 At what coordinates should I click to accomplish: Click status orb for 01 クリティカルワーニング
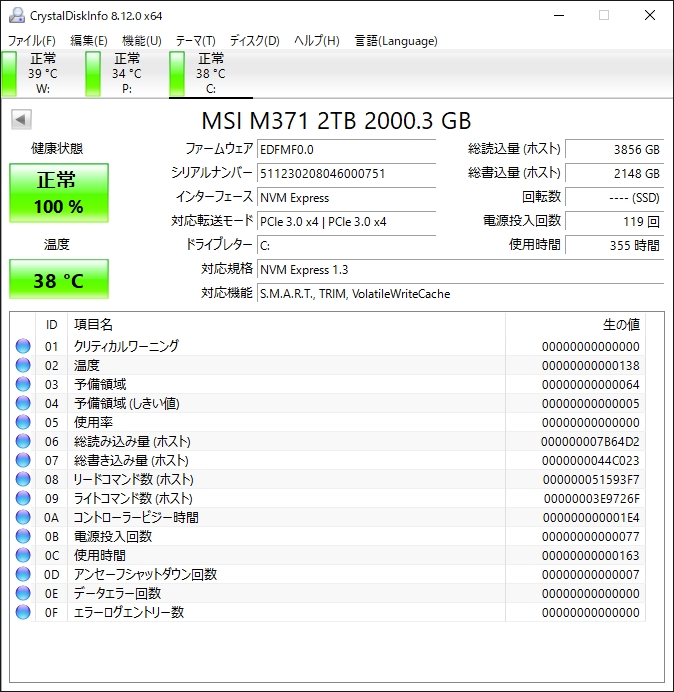tap(23, 346)
